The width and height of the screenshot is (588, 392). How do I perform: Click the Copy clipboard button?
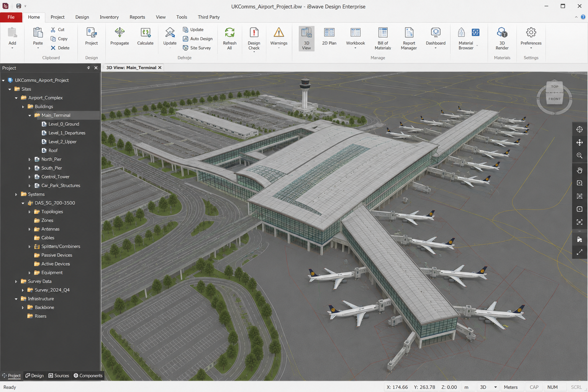point(59,39)
